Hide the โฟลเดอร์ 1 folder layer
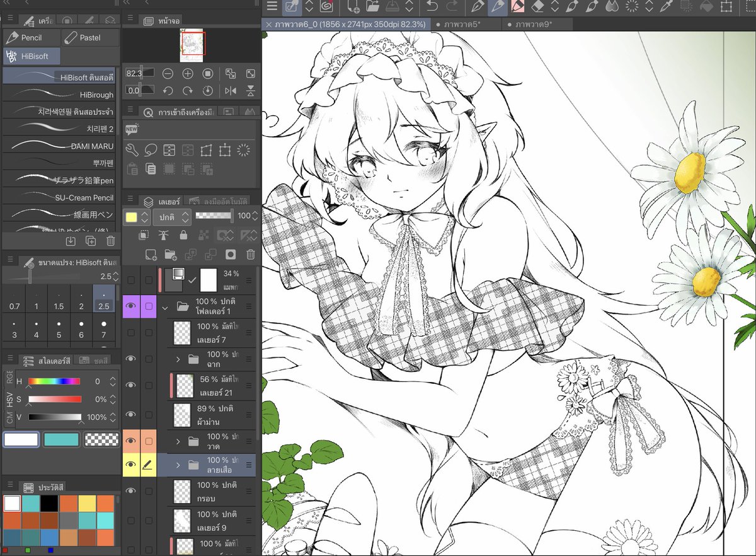The image size is (756, 556). click(130, 306)
